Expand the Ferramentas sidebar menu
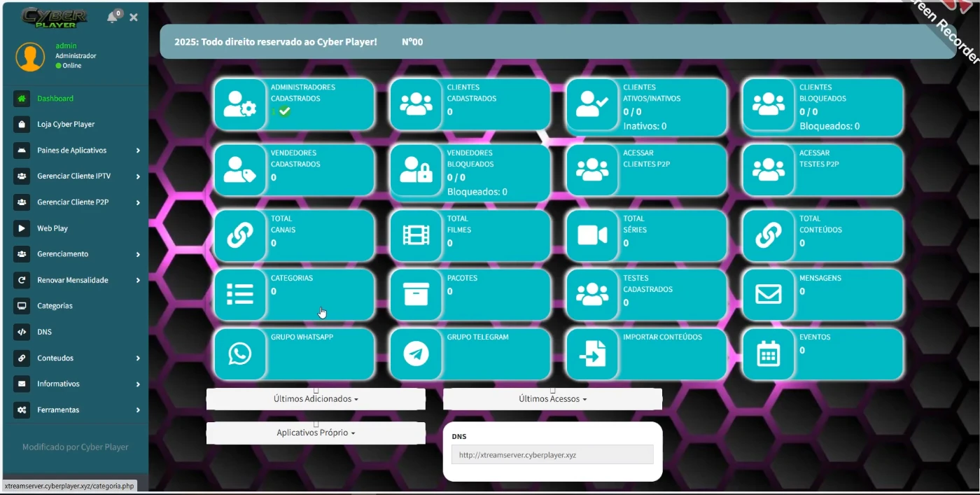The image size is (980, 495). [76, 410]
